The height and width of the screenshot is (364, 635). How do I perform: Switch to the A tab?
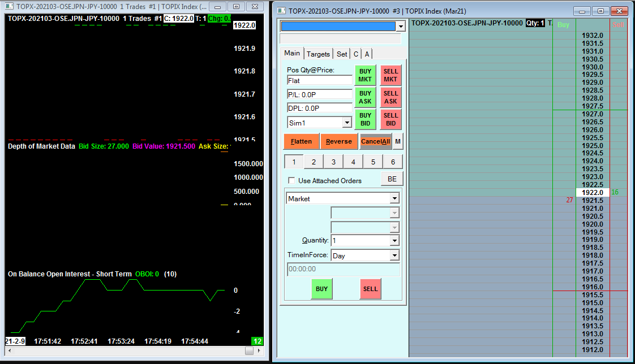tap(367, 54)
